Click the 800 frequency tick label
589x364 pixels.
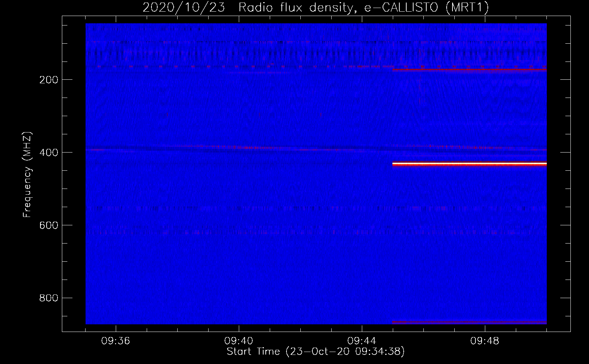coord(49,298)
